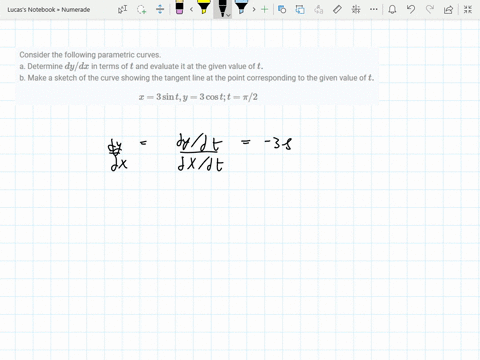The image size is (480, 360).
Task: Toggle the ruler tool
Action: [337, 9]
